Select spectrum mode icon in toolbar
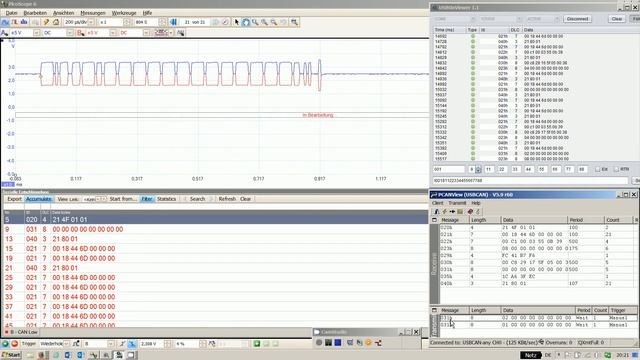This screenshot has width=640, height=360. 24,22
